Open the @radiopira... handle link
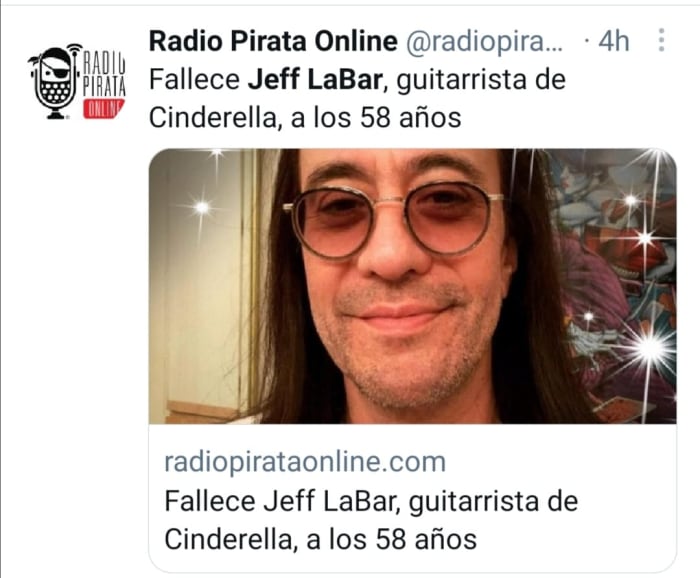700x578 pixels. click(484, 42)
